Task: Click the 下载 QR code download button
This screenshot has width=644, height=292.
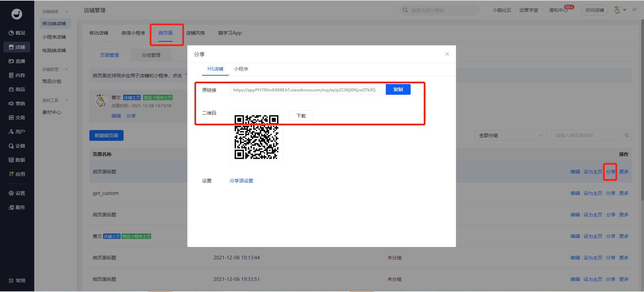Action: click(301, 116)
